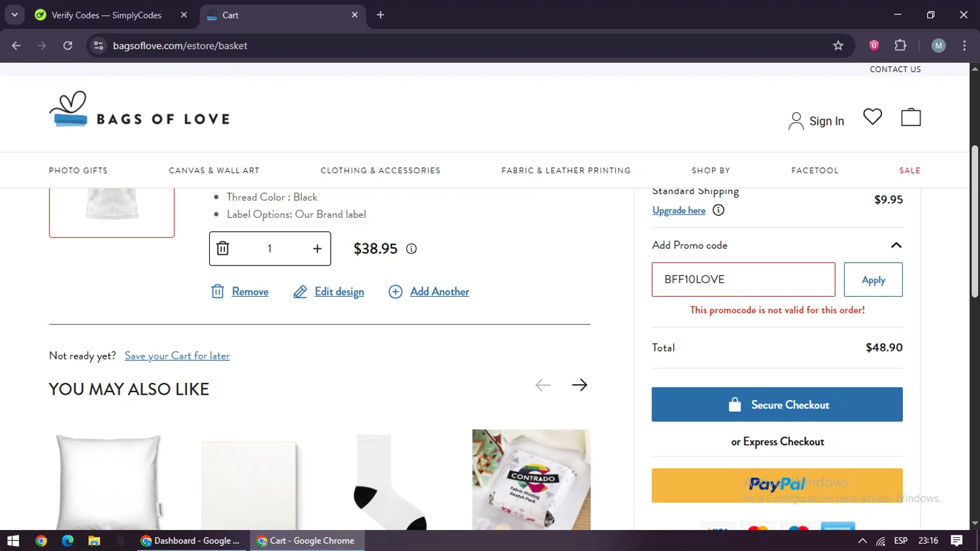Open the shopping bag cart icon
This screenshot has width=980, height=551.
click(911, 117)
